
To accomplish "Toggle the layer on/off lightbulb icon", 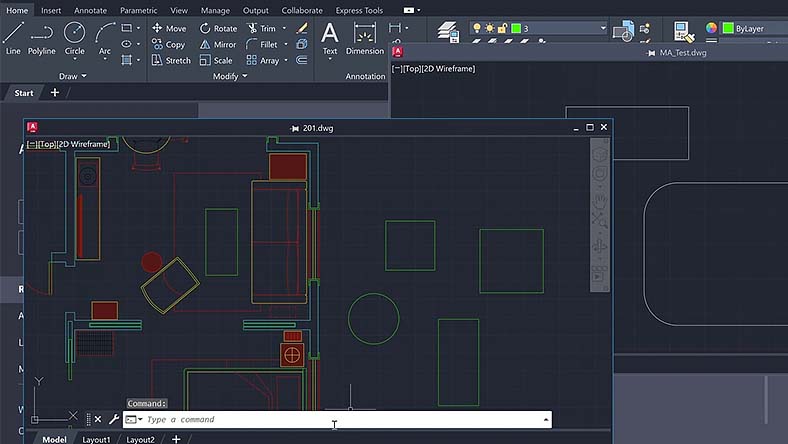I will 477,29.
